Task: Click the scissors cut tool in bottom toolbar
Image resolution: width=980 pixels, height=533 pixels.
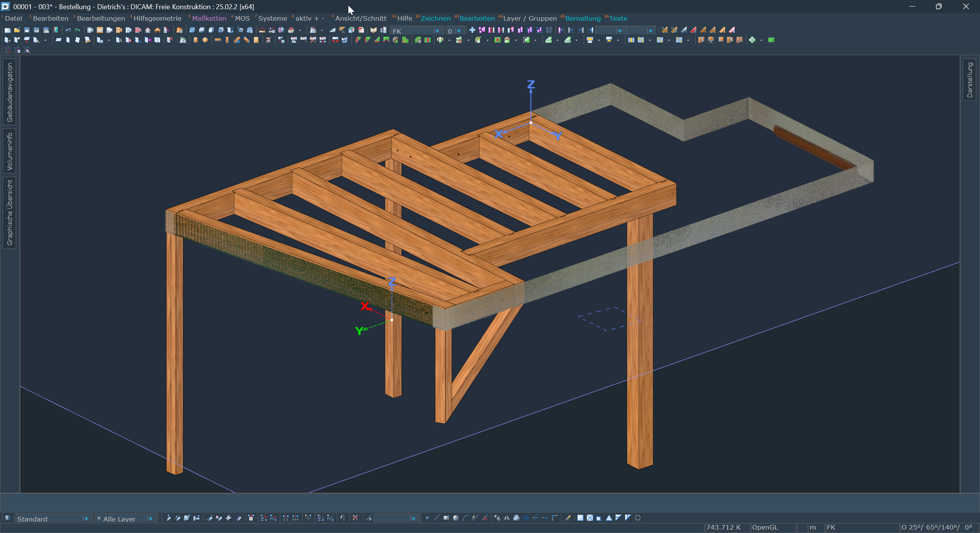Action: pos(355,518)
